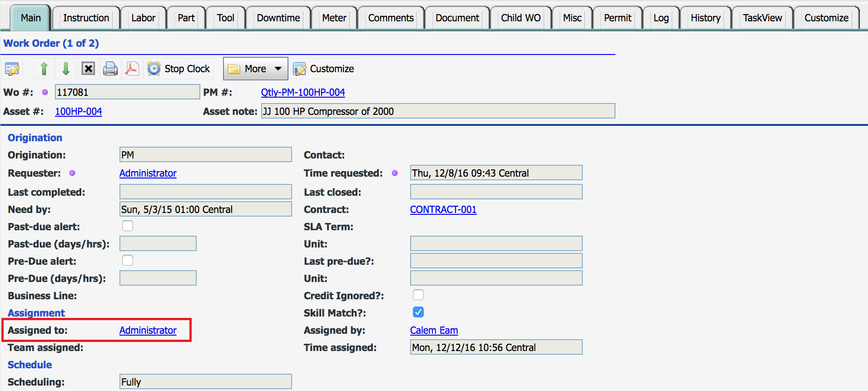Click the Requester Administrator link
Viewport: 868px width, 391px height.
click(x=148, y=173)
